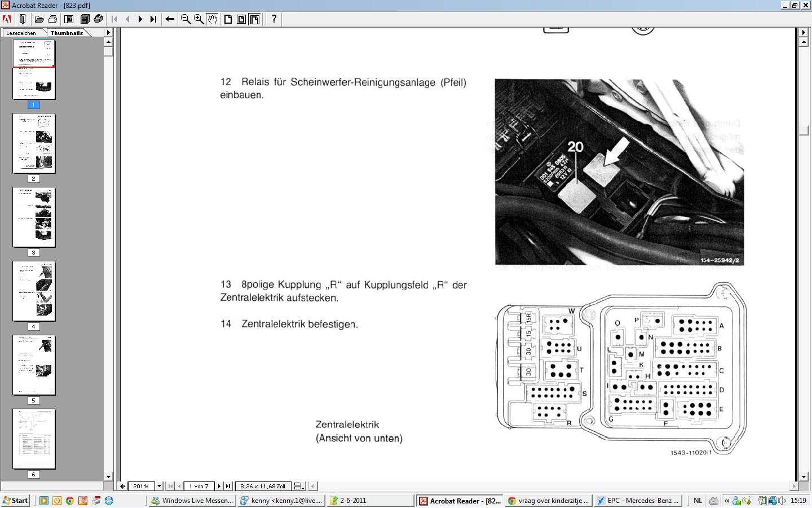Open EPC - Mercedes-Benz taskbar button

click(x=637, y=501)
